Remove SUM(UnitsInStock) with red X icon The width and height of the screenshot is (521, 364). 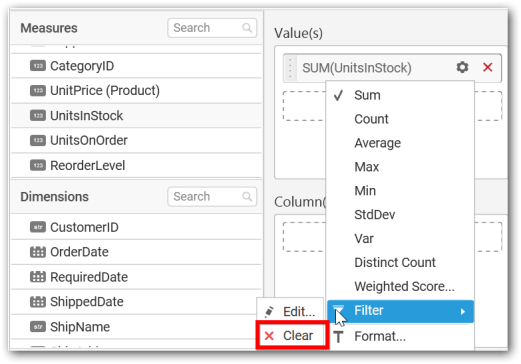(487, 67)
